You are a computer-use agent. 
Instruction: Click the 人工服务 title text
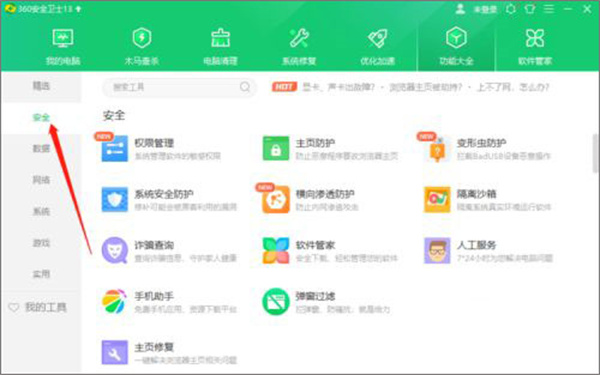click(x=476, y=245)
